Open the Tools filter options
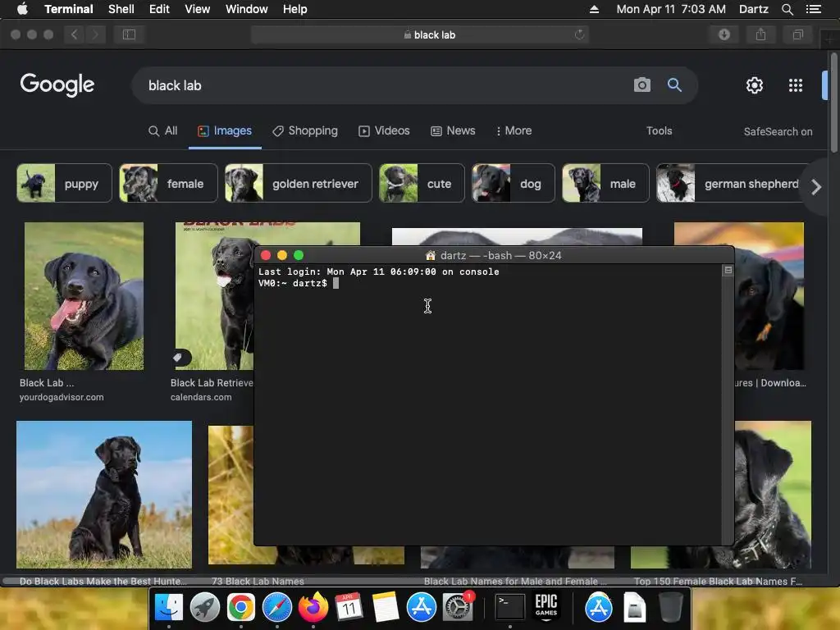The width and height of the screenshot is (840, 630). pos(659,130)
